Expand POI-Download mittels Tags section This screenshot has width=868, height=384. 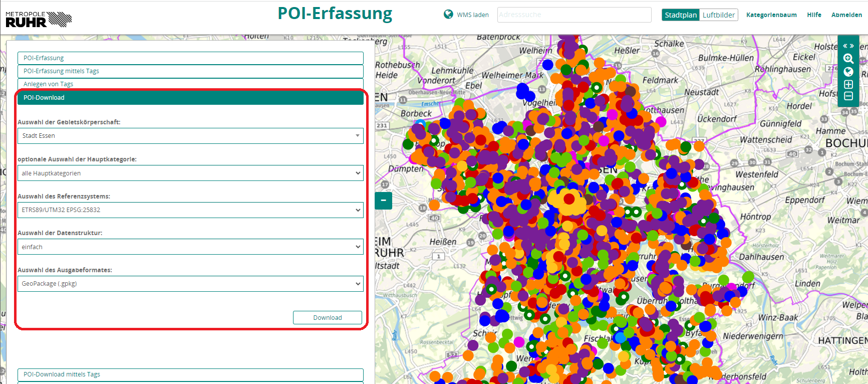pos(190,374)
